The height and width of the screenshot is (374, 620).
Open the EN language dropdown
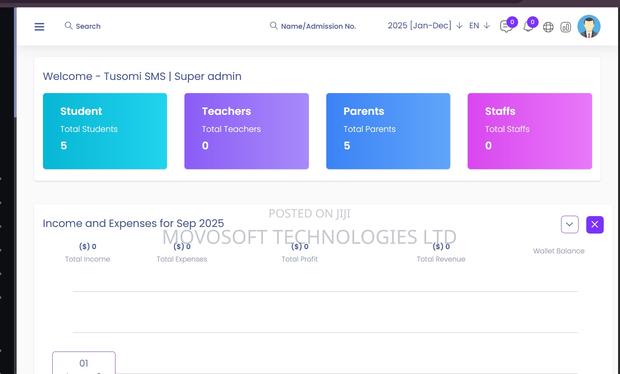pyautogui.click(x=479, y=26)
